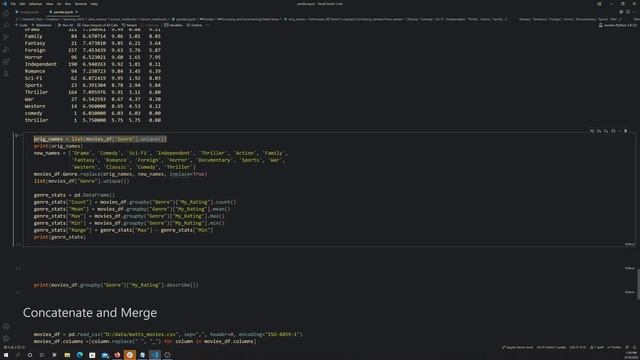Open the Accounts icon in activity bar
The image size is (640, 360).
pyautogui.click(x=6, y=327)
